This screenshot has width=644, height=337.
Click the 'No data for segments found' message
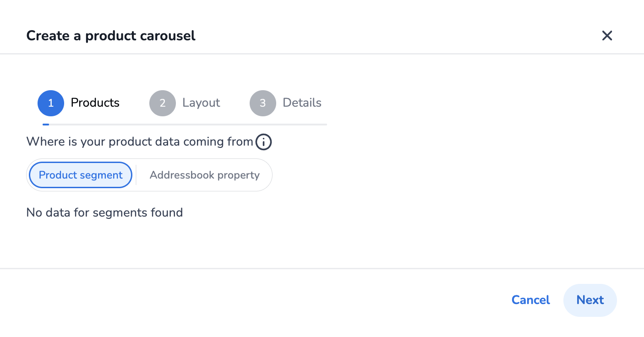click(104, 212)
